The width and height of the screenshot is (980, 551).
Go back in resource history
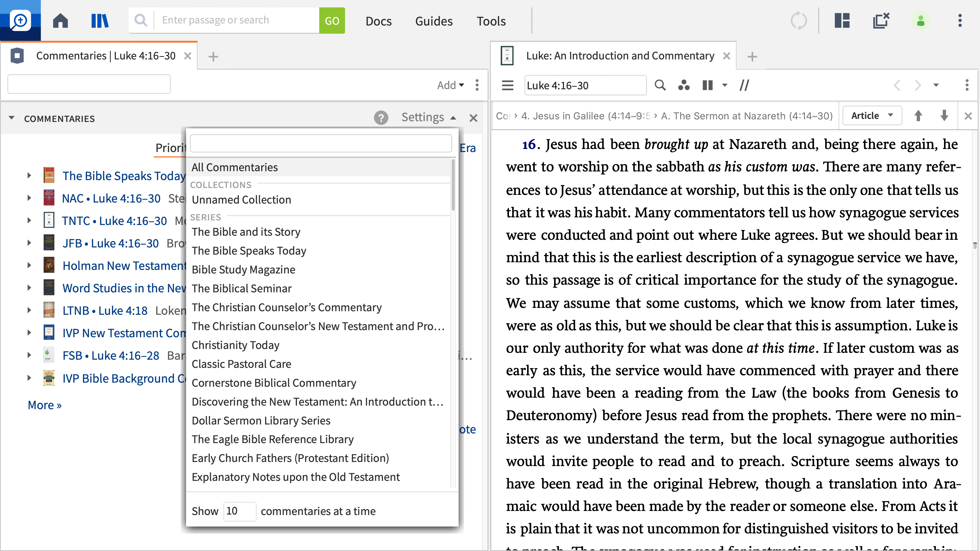click(x=897, y=85)
